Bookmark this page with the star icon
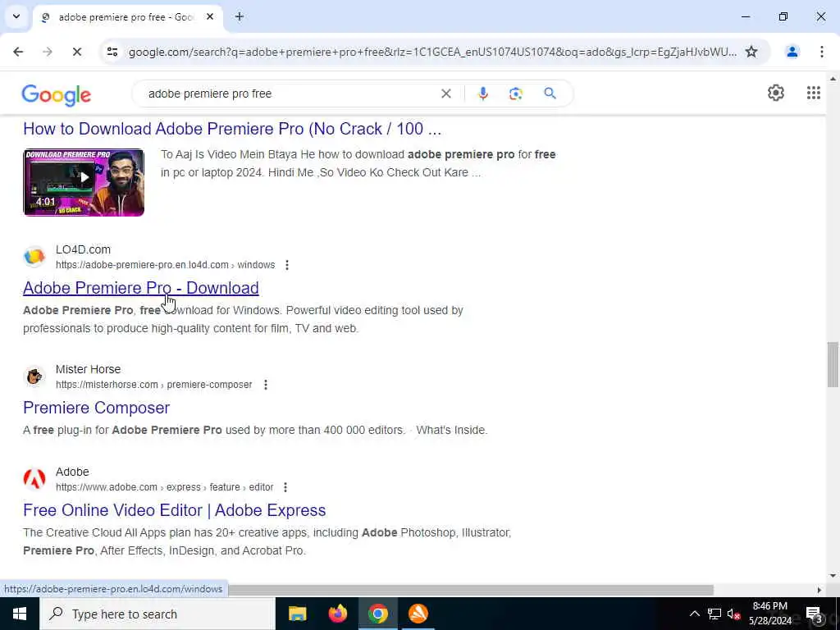Screen dimensions: 840x630 tap(751, 52)
